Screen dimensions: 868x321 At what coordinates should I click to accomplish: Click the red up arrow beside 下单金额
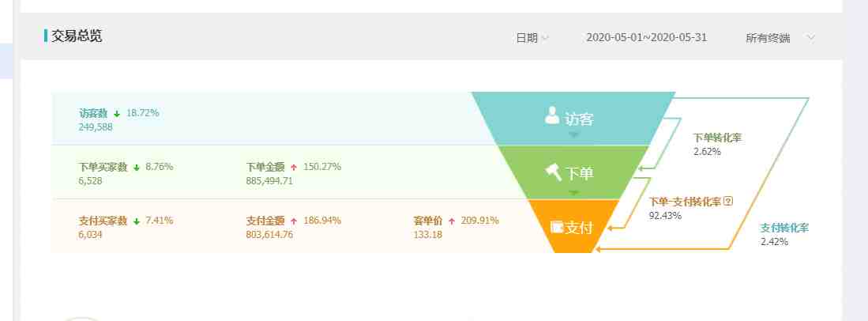tap(294, 167)
